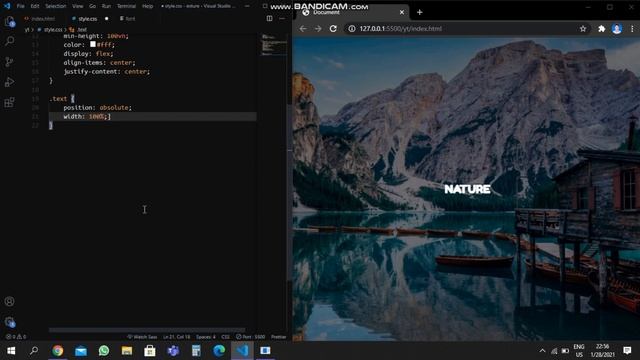Screen dimensions: 640x360
Task: Reload the page in Chrome
Action: pos(333,29)
